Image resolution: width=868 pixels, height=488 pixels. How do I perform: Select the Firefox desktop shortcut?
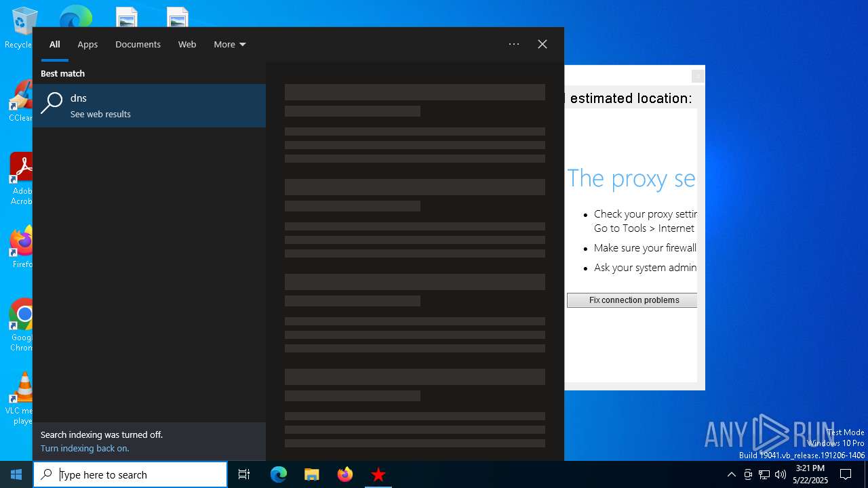22,247
